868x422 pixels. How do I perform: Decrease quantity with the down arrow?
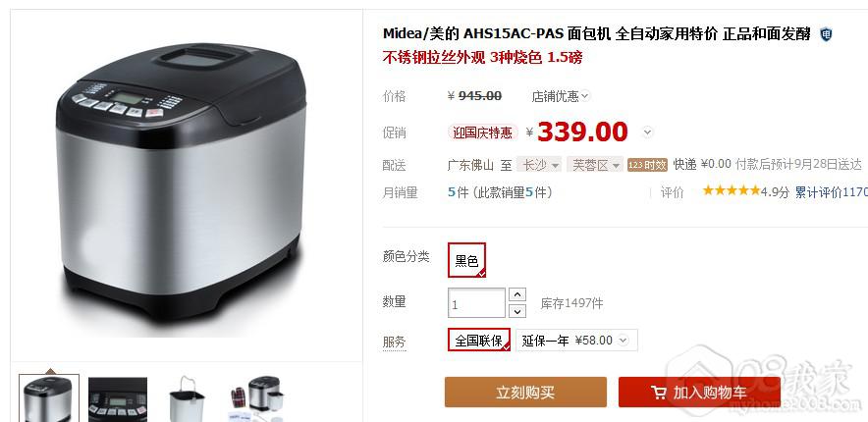(x=517, y=311)
